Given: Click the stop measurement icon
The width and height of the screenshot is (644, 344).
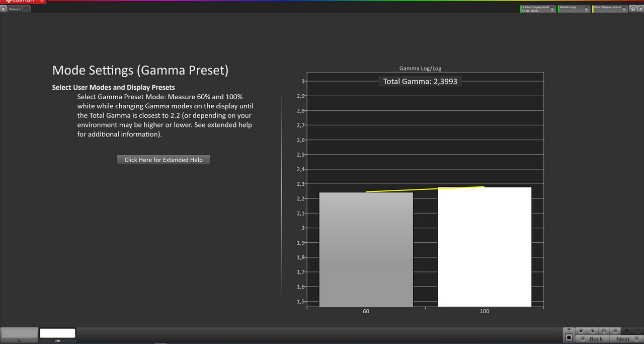Looking at the screenshot, I should pyautogui.click(x=581, y=331).
